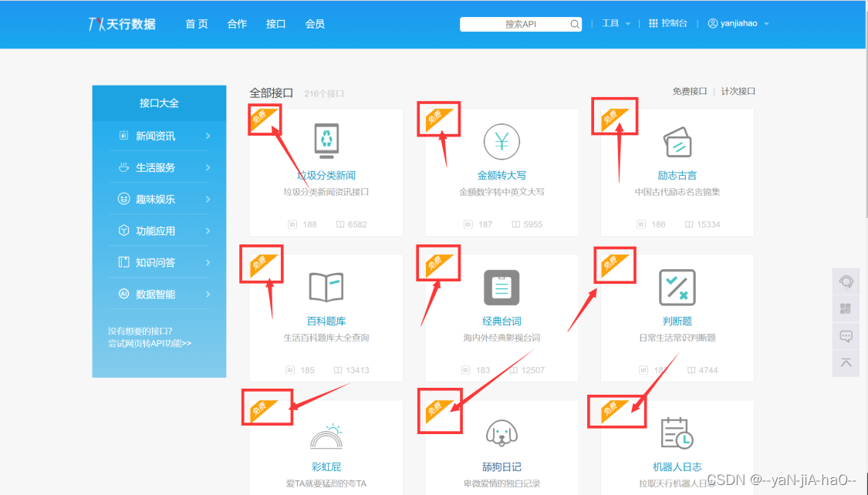This screenshot has height=495, width=868.
Task: Click the ID icon beside 188
Action: coord(292,224)
